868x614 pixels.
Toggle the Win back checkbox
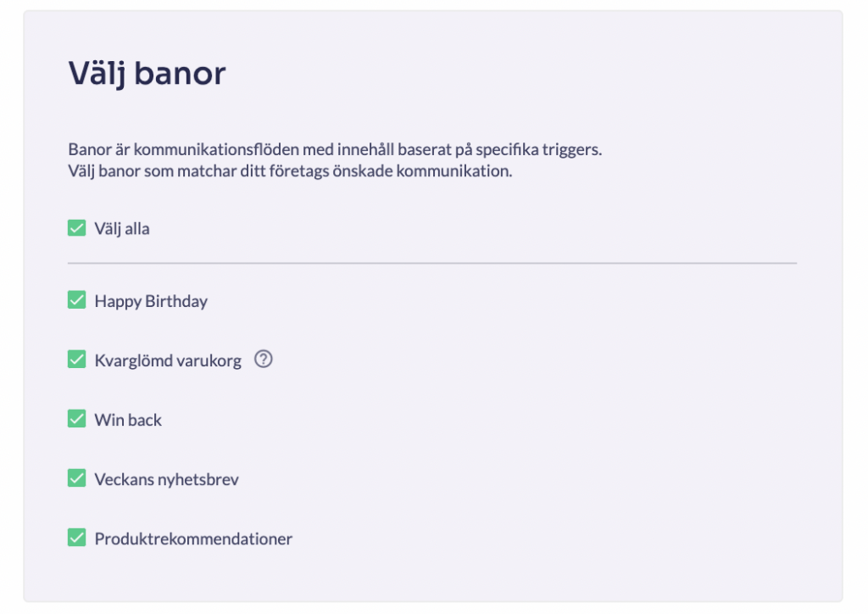coord(77,419)
